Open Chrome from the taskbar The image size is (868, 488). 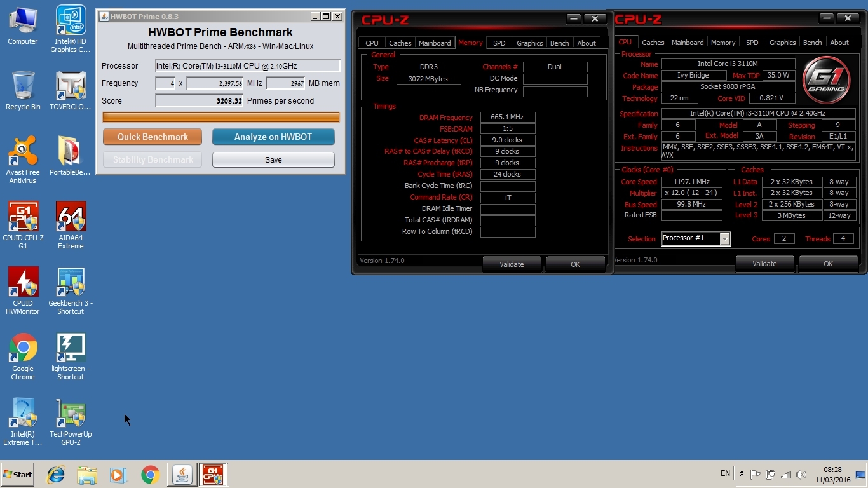click(150, 475)
